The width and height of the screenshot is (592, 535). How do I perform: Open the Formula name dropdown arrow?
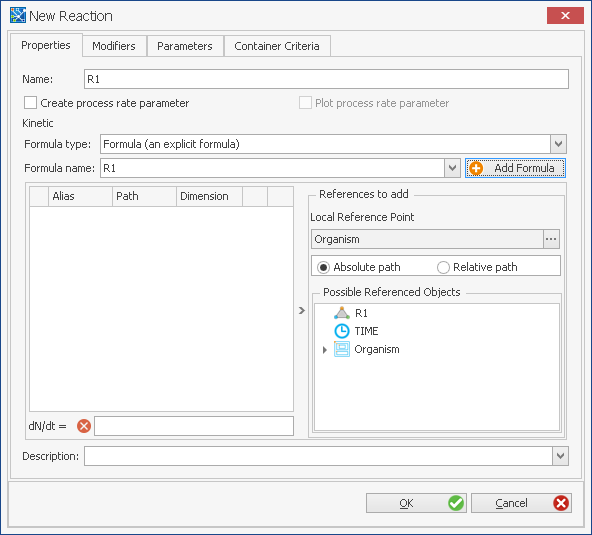coord(452,168)
